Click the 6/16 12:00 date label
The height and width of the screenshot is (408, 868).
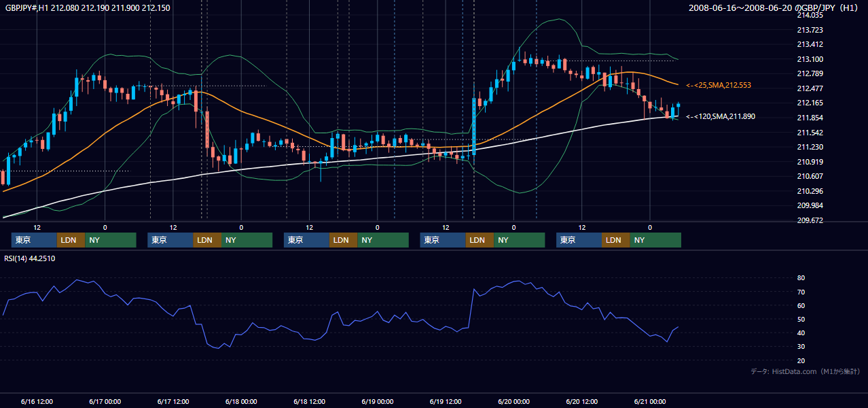[x=37, y=402]
